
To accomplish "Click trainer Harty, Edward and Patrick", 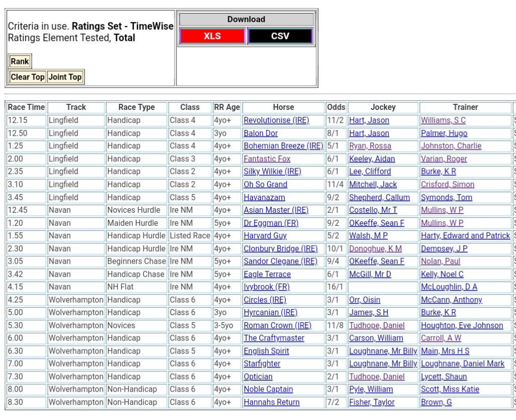I will coord(465,236).
